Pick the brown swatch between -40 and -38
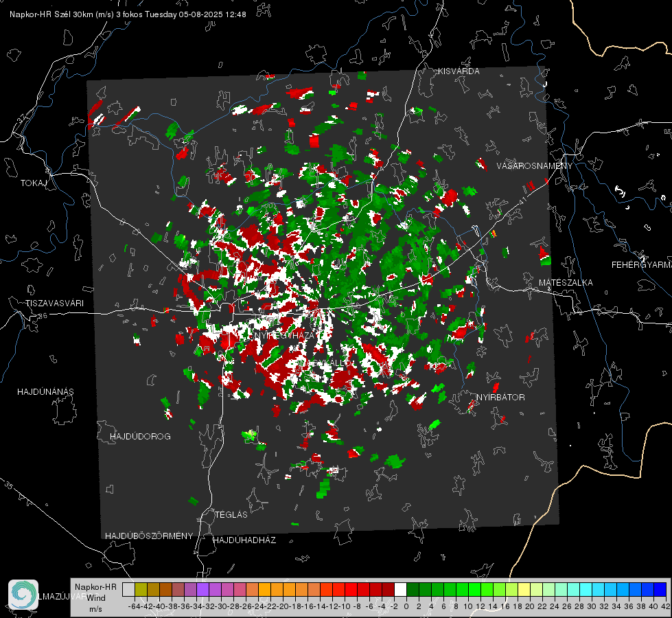672x618 pixels. (x=166, y=589)
